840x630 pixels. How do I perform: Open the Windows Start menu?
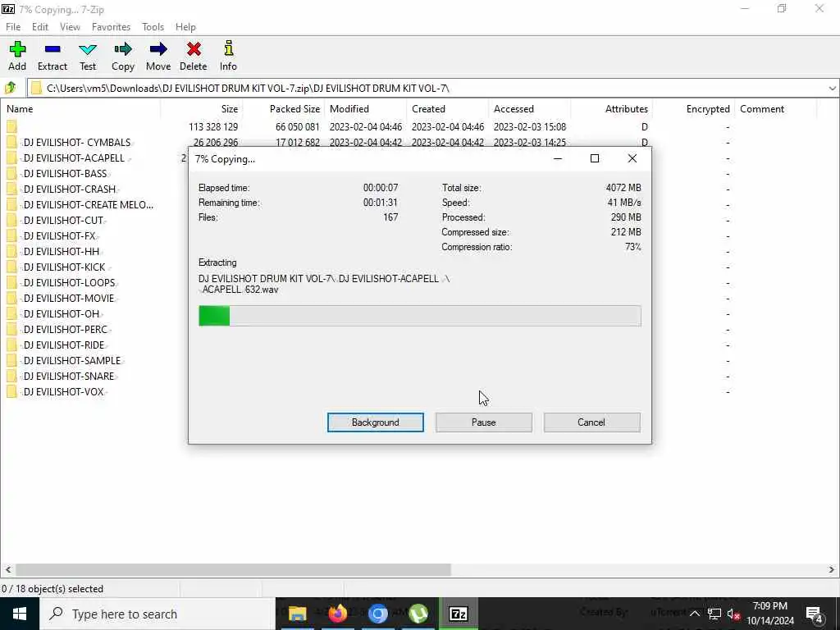coord(20,614)
